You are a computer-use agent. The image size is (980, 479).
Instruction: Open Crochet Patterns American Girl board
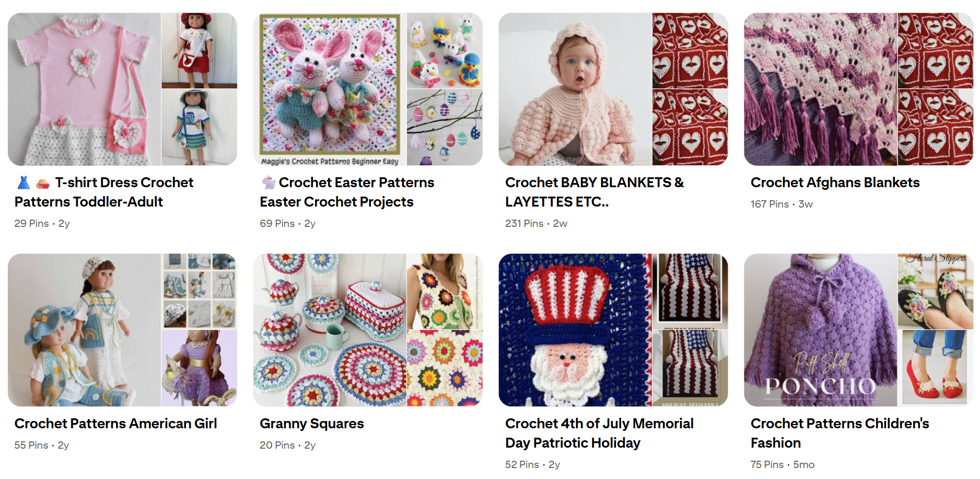click(115, 424)
